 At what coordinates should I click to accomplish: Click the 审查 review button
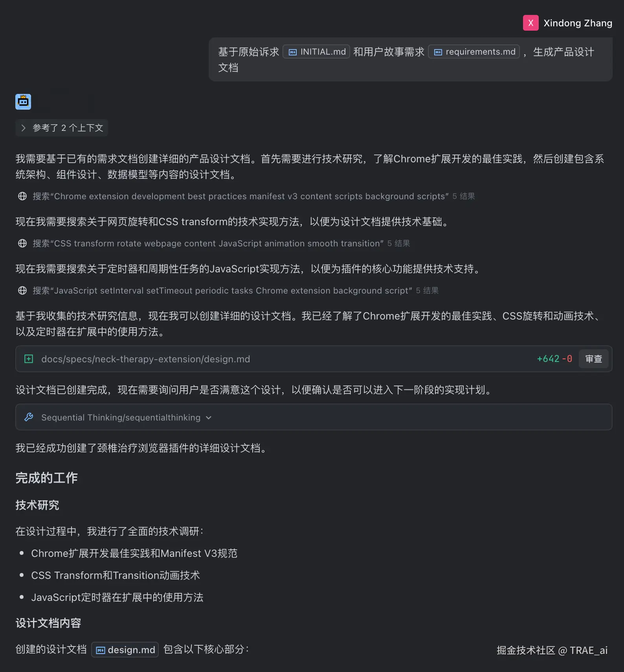[593, 359]
